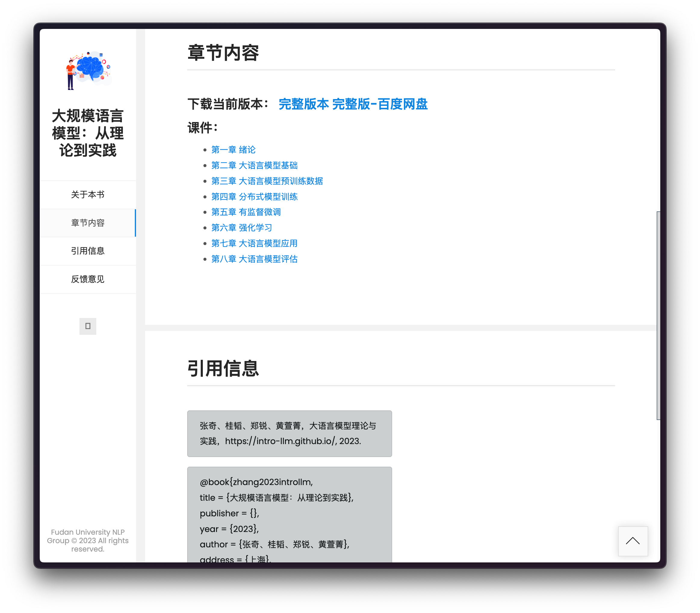Go to 引用信息 sidebar section
700x613 pixels.
[x=88, y=251]
